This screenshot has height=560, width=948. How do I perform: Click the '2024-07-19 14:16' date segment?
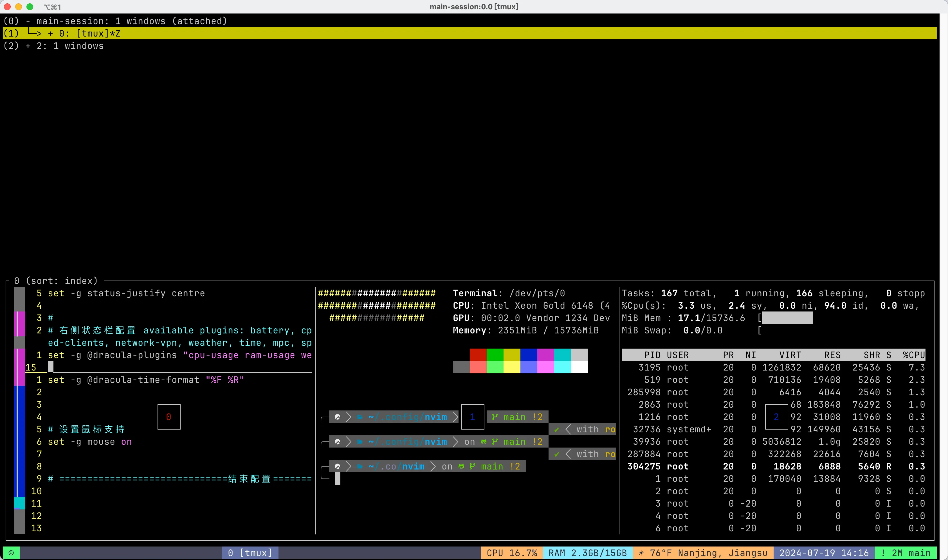coord(824,553)
